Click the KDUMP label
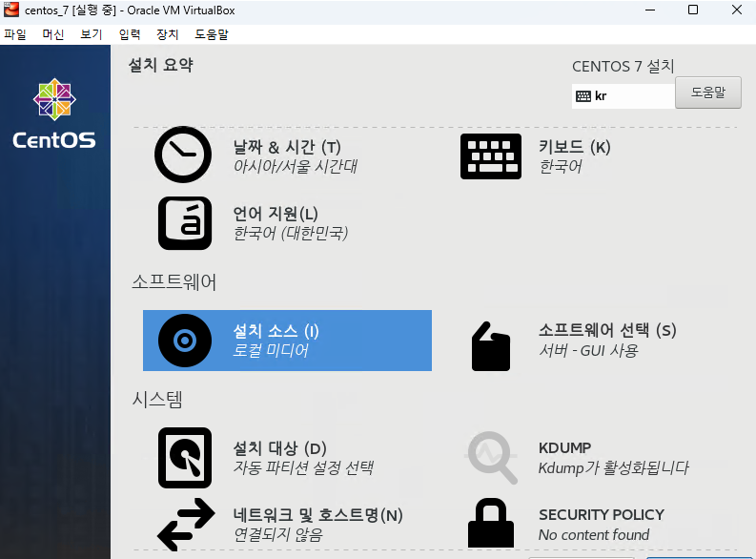 pyautogui.click(x=564, y=447)
